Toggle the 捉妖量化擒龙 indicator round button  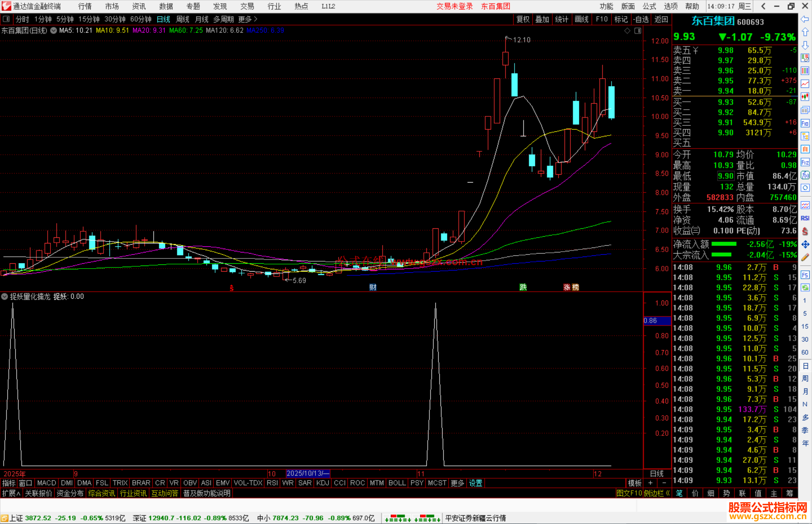(5, 296)
